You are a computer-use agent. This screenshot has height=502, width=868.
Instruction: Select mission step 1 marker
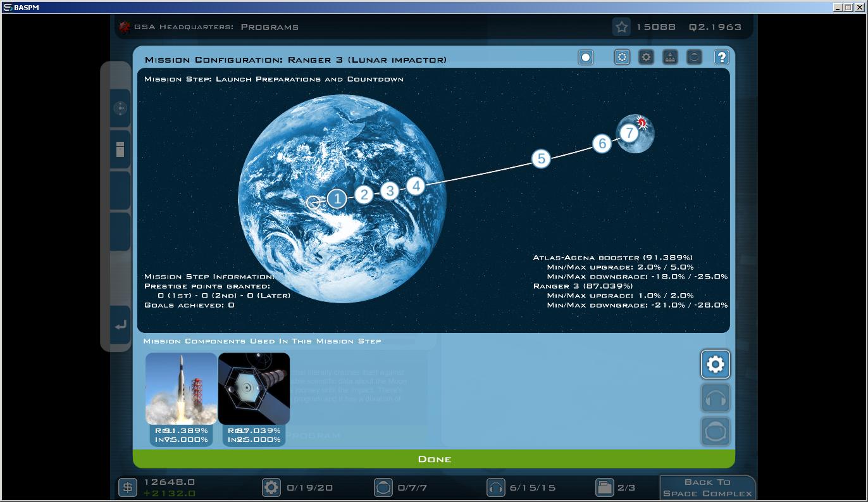337,199
